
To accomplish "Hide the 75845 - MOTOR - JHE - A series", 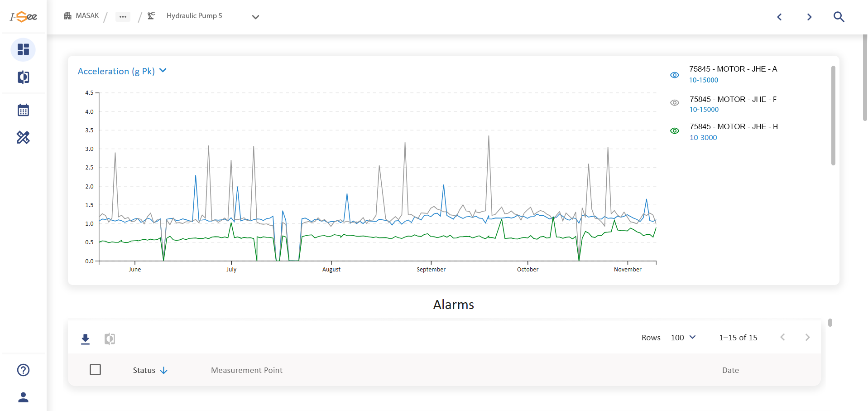I will point(675,75).
